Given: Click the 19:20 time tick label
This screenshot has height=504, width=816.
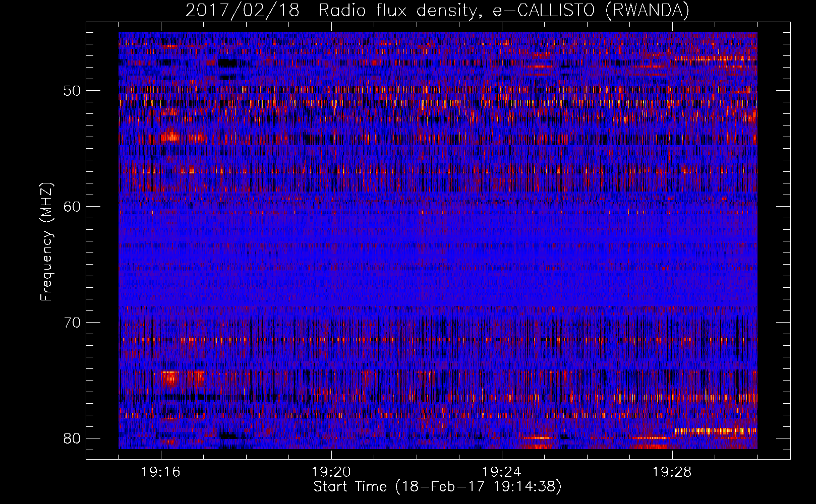Looking at the screenshot, I should pyautogui.click(x=331, y=472).
